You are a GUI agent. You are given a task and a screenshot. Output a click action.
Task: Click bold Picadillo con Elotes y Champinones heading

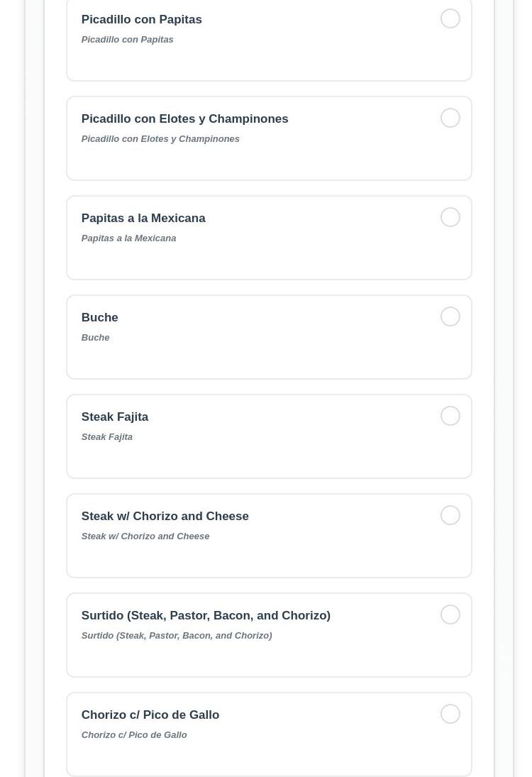point(184,119)
